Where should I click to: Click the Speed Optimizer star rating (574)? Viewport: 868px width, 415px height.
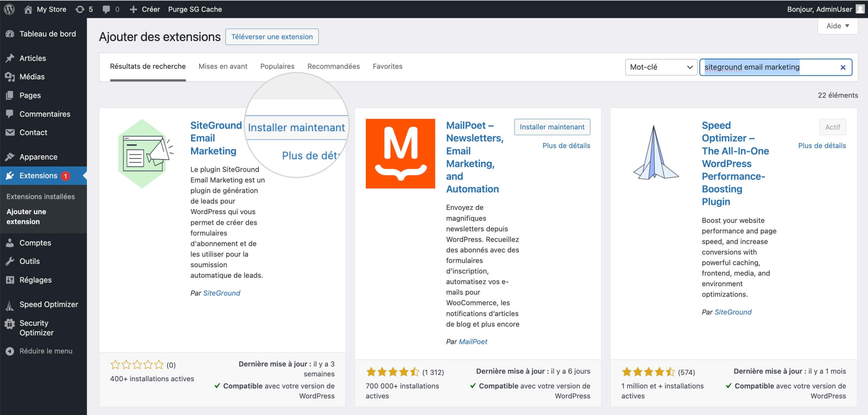tap(648, 372)
